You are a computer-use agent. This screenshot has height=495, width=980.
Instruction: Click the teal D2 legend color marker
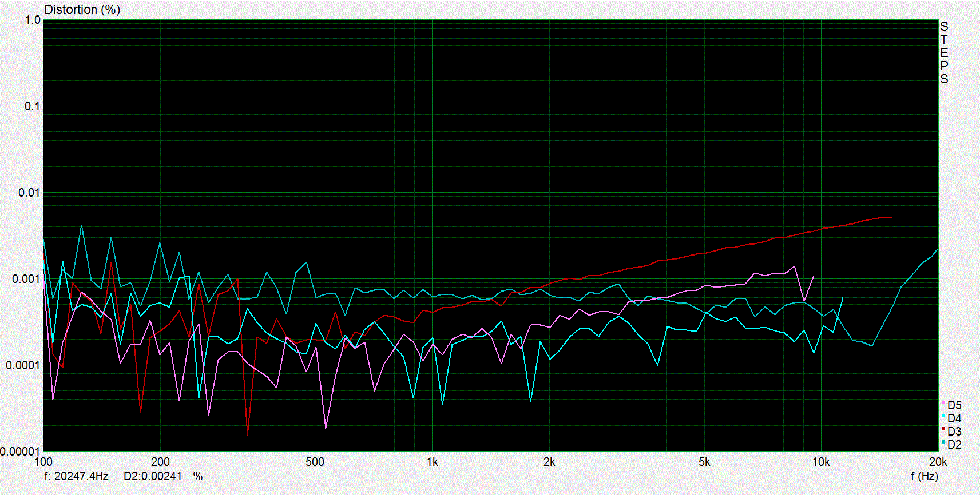(943, 442)
